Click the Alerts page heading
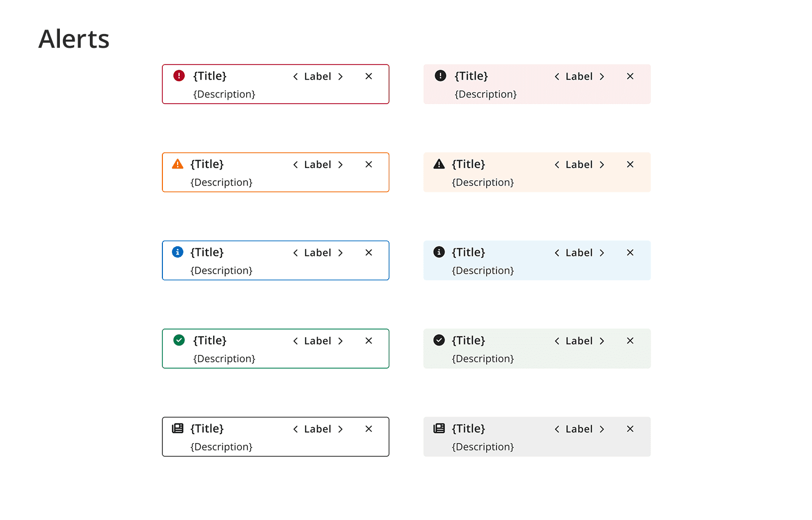 pyautogui.click(x=74, y=39)
